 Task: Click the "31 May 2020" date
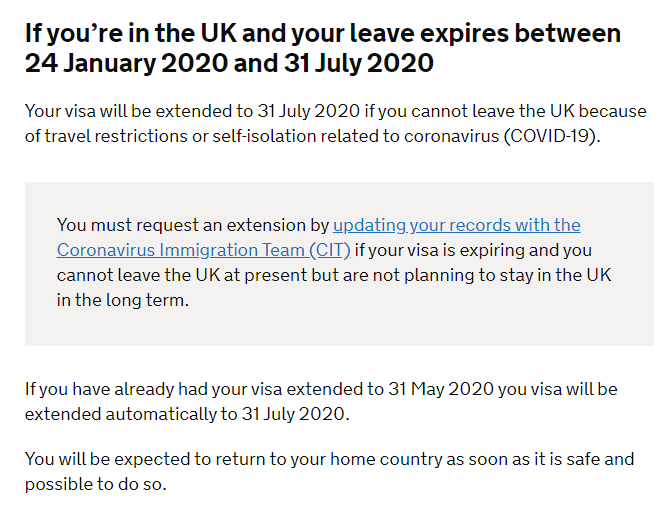click(441, 389)
